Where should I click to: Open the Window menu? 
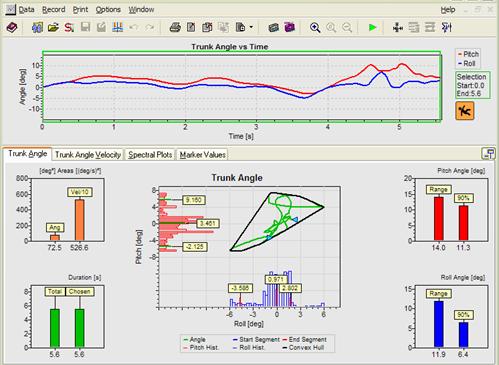pyautogui.click(x=141, y=10)
